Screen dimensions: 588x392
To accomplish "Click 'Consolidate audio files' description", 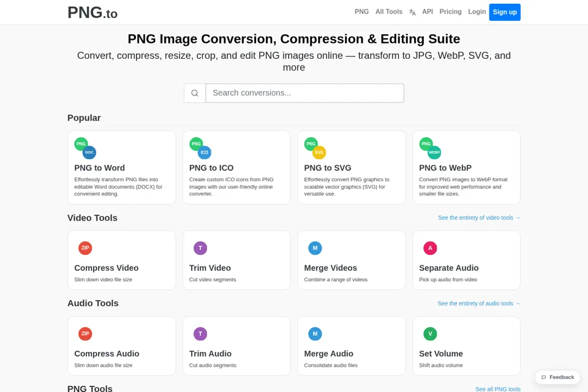I will pos(331,366).
